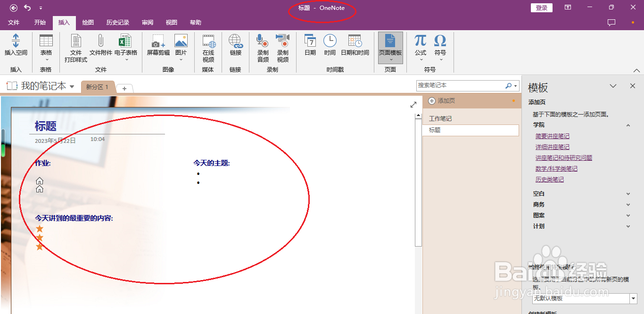This screenshot has width=644, height=314.
Task: Insert the Time stamp
Action: (x=330, y=45)
